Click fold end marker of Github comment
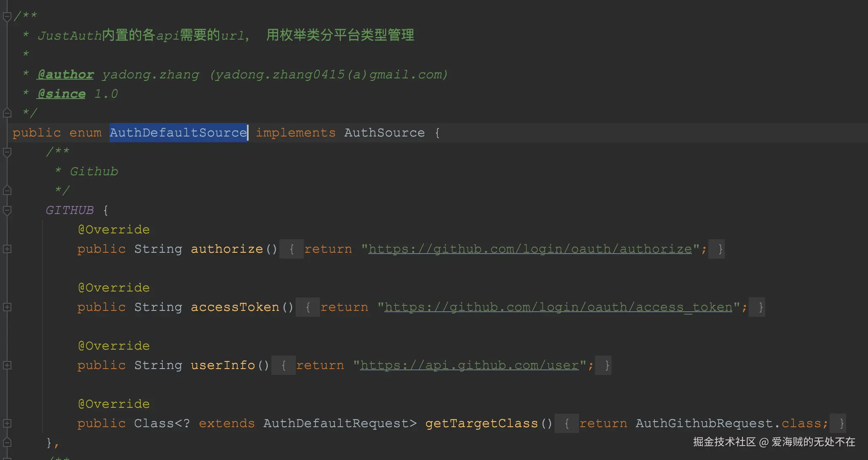 [x=7, y=190]
